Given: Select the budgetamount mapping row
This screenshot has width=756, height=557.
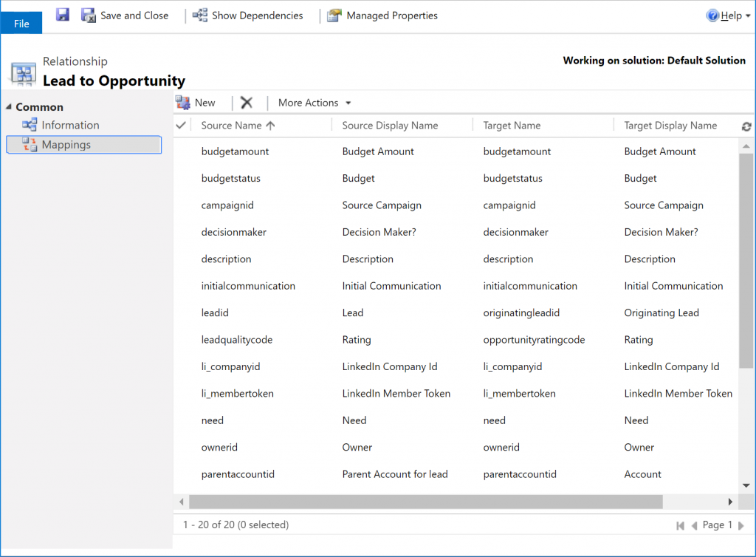Looking at the screenshot, I should 236,151.
